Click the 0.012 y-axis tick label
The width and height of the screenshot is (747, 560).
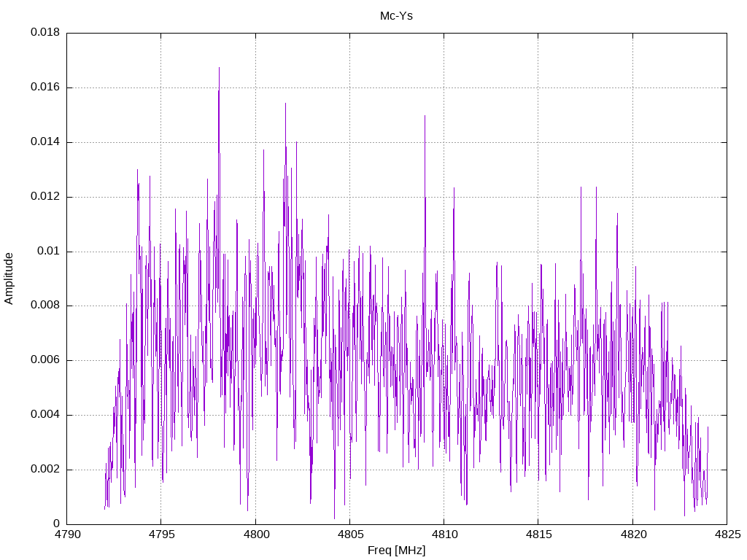[45, 197]
